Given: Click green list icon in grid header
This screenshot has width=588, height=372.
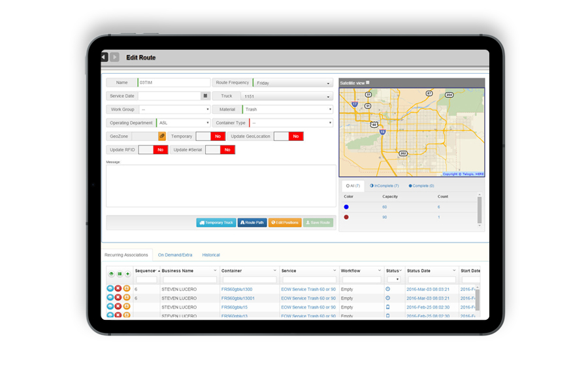Looking at the screenshot, I should [120, 274].
